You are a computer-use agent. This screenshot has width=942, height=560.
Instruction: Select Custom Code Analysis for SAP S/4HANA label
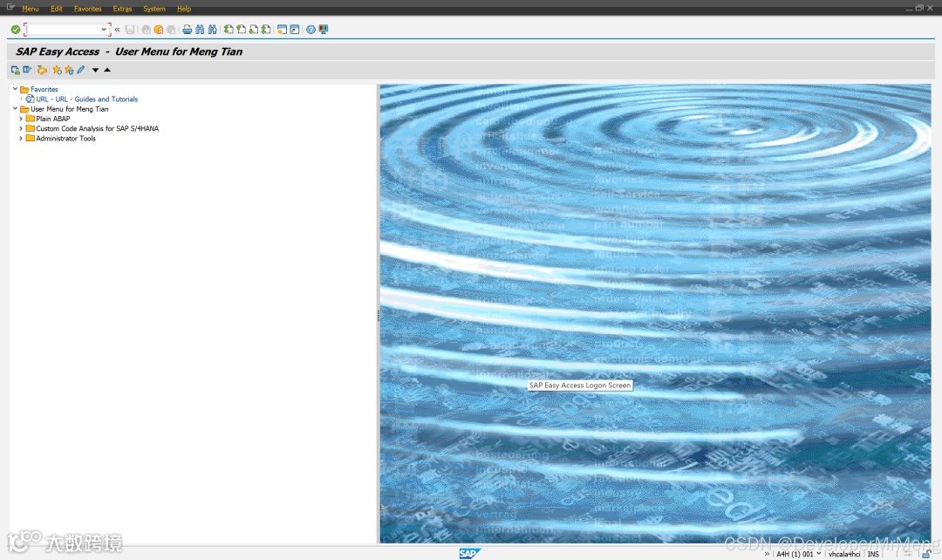click(x=98, y=128)
